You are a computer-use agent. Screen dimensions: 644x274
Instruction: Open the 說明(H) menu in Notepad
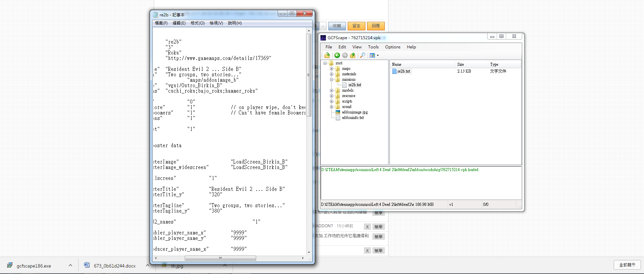tap(235, 23)
